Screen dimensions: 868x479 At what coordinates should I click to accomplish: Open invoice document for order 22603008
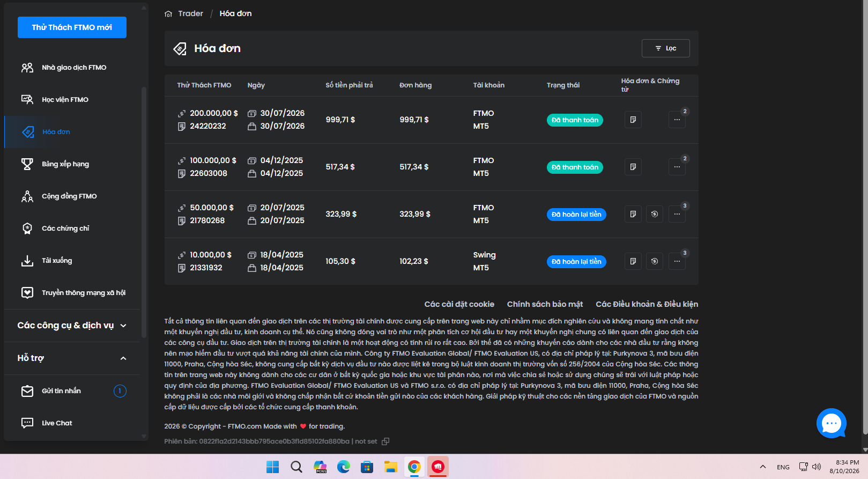pos(633,167)
